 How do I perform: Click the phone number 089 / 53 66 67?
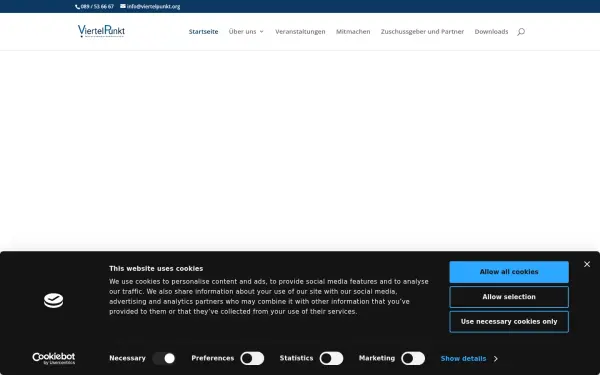[x=97, y=7]
